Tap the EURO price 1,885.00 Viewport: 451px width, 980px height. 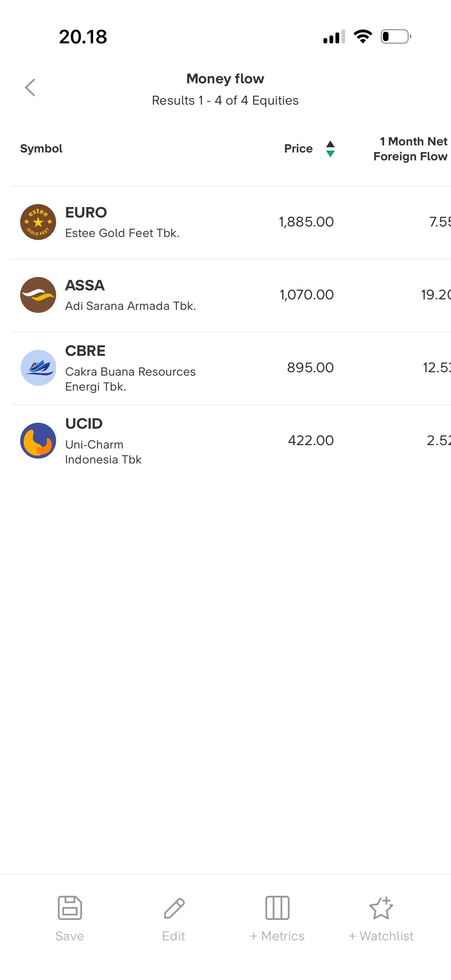click(x=306, y=222)
